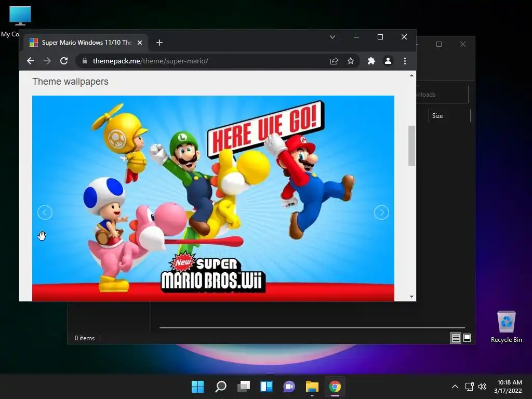Share this page using the address bar share icon
This screenshot has width=532, height=399.
(x=334, y=61)
